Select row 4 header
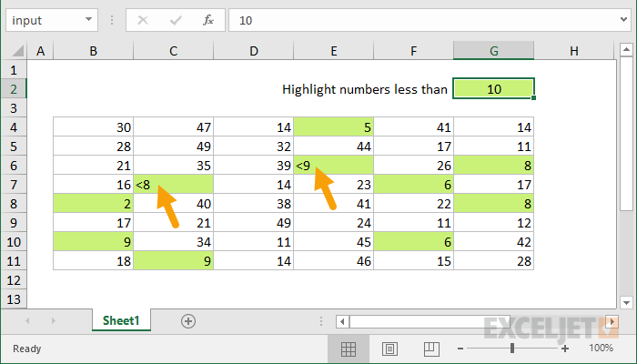Image resolution: width=637 pixels, height=364 pixels. coord(14,127)
